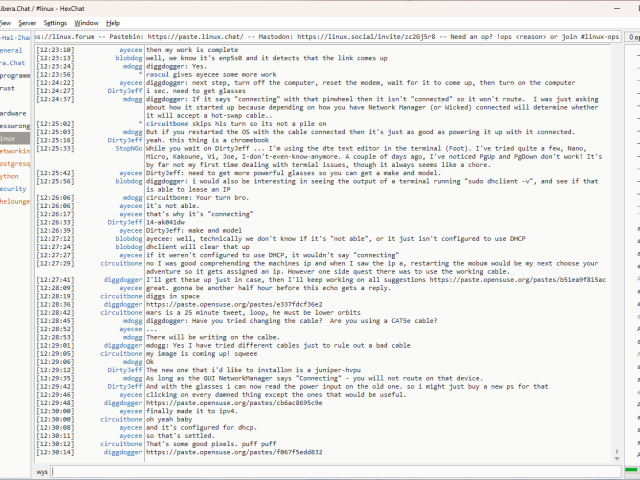Open the Settings menu
Viewport: 640px width, 480px height.
(x=55, y=22)
